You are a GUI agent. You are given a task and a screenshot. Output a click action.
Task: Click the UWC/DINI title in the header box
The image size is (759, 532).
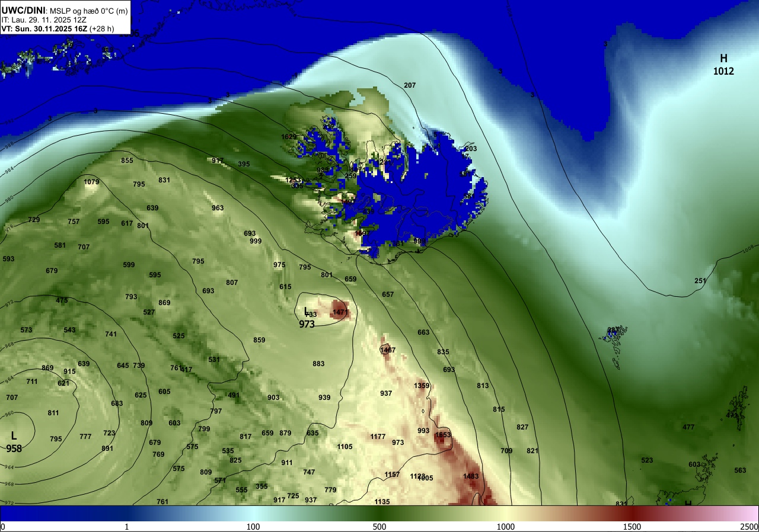point(24,9)
